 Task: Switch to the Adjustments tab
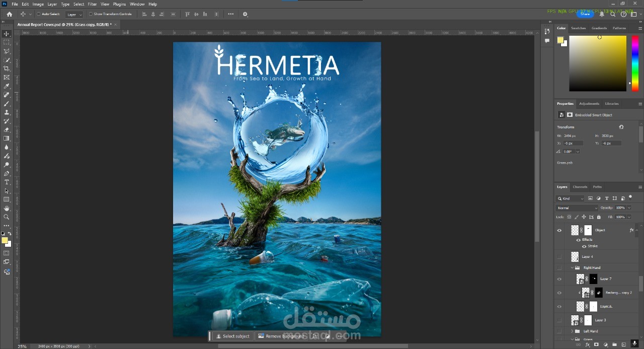tap(589, 104)
